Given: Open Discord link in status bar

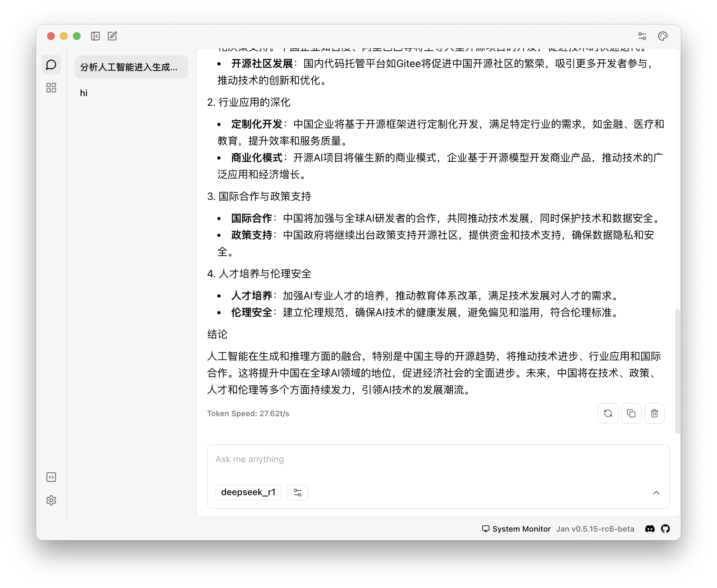Looking at the screenshot, I should (x=650, y=529).
